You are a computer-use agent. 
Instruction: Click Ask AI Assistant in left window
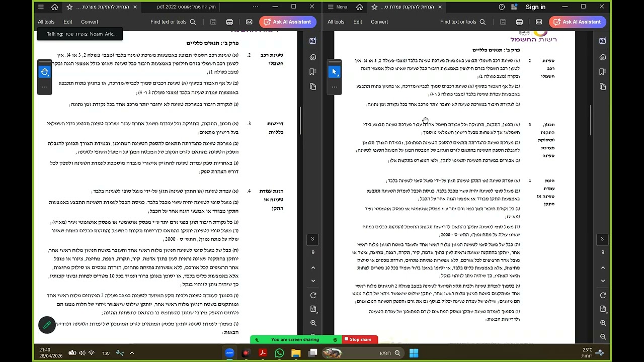point(288,22)
